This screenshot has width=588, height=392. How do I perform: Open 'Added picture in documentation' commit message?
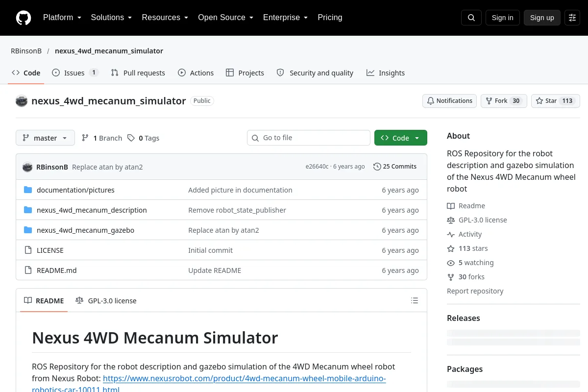(x=240, y=190)
